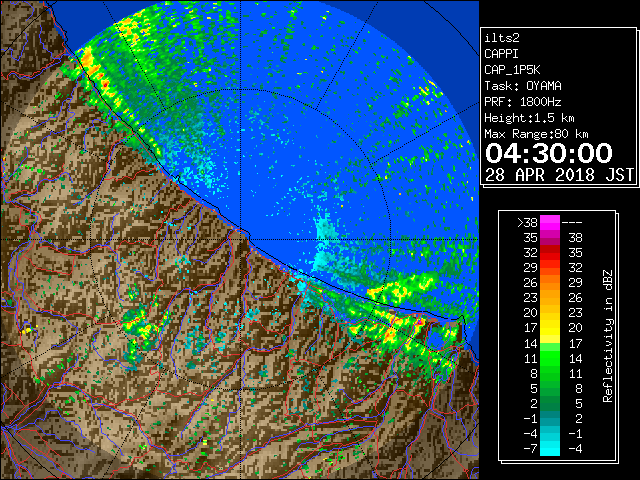Click the '>38' legend value
Image resolution: width=640 pixels, height=480 pixels.
click(527, 222)
